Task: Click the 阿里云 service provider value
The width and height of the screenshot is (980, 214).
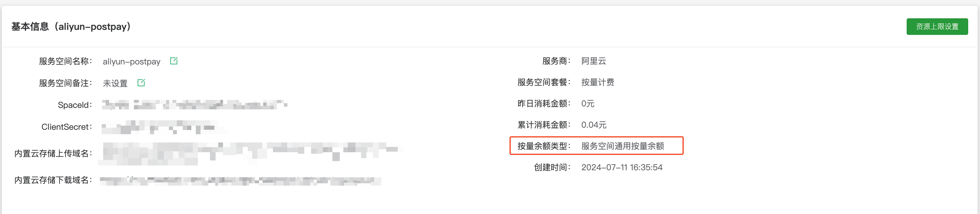Action: [594, 61]
